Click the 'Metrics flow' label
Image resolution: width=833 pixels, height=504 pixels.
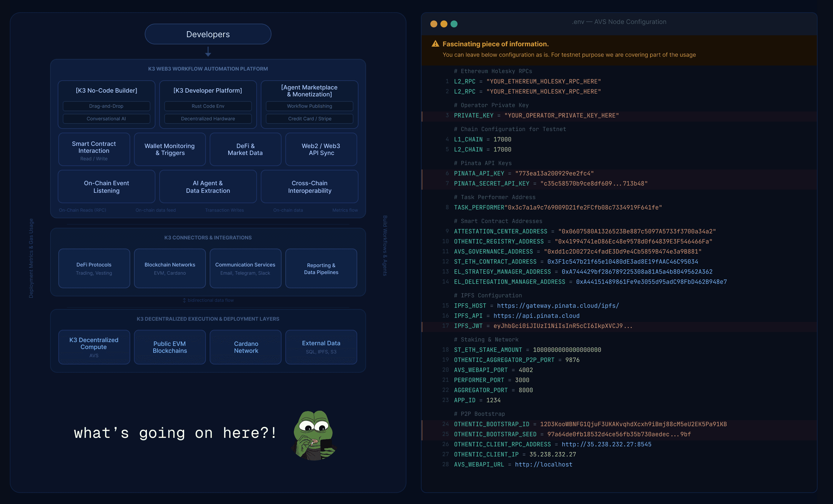point(345,210)
